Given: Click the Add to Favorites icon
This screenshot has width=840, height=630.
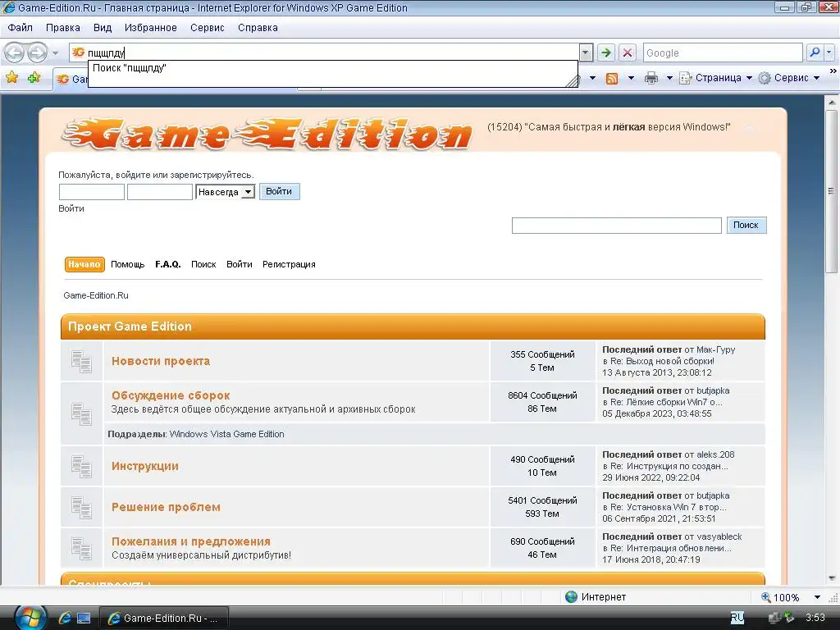Looking at the screenshot, I should click(x=34, y=78).
